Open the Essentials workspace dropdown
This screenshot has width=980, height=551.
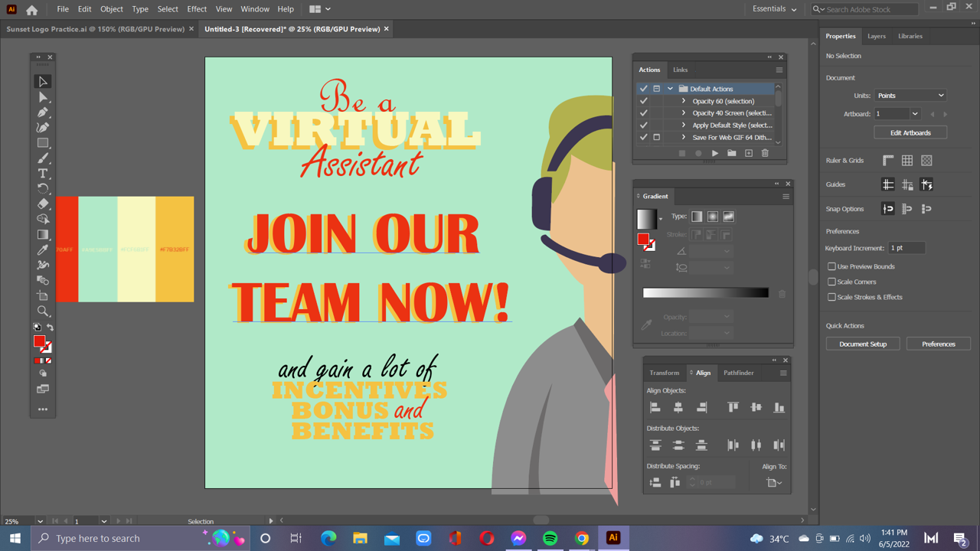pos(775,9)
